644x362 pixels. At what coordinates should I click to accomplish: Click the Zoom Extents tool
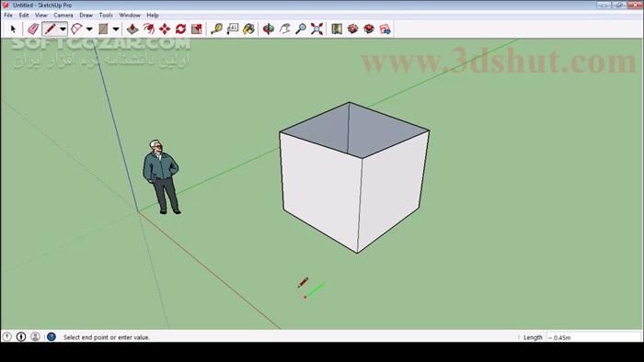point(316,29)
